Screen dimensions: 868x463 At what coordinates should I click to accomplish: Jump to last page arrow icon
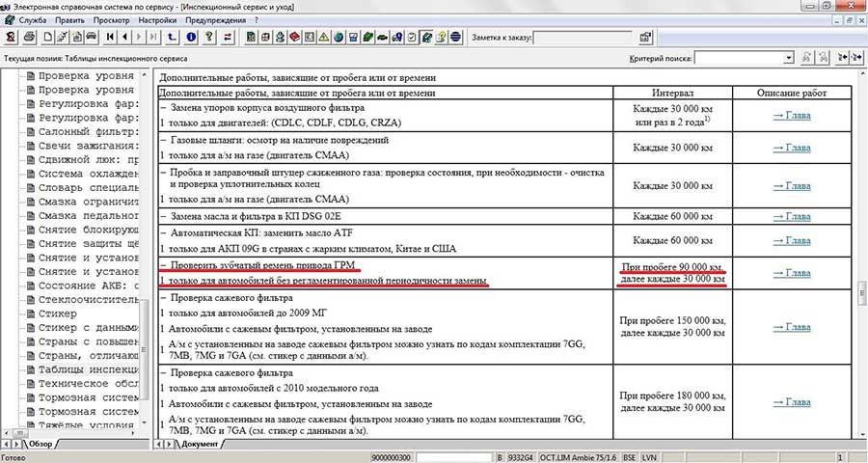pos(153,37)
